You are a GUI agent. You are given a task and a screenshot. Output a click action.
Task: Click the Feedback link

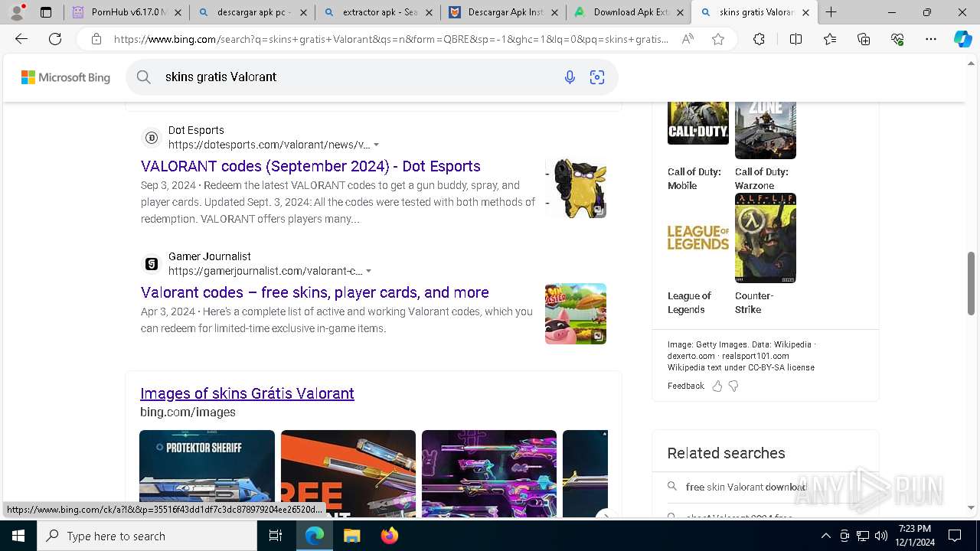point(685,386)
